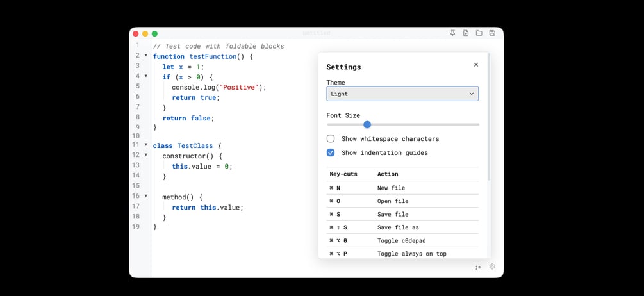Image resolution: width=644 pixels, height=296 pixels.
Task: Click the save floppy disk icon
Action: click(x=492, y=33)
